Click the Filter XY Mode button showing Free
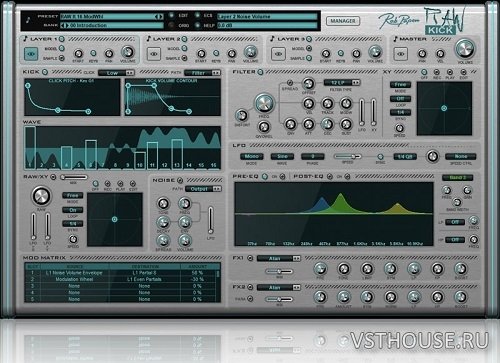Screen dimensions: 500x363 point(400,85)
